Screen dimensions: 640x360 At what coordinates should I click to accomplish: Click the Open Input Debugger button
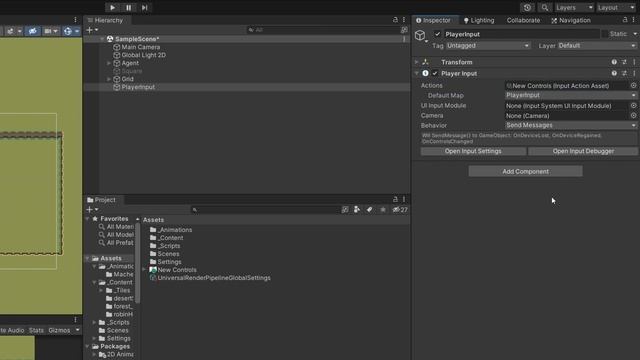point(583,151)
